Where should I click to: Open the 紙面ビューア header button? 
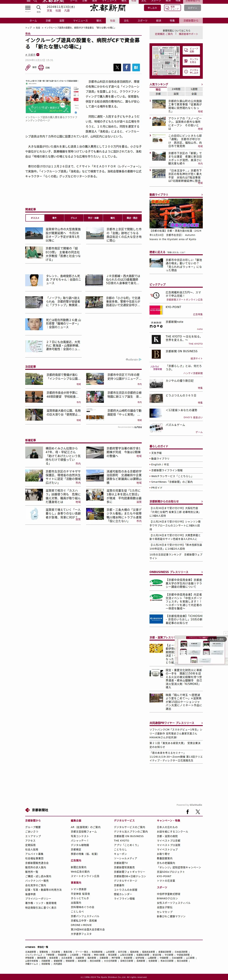pos(173,8)
